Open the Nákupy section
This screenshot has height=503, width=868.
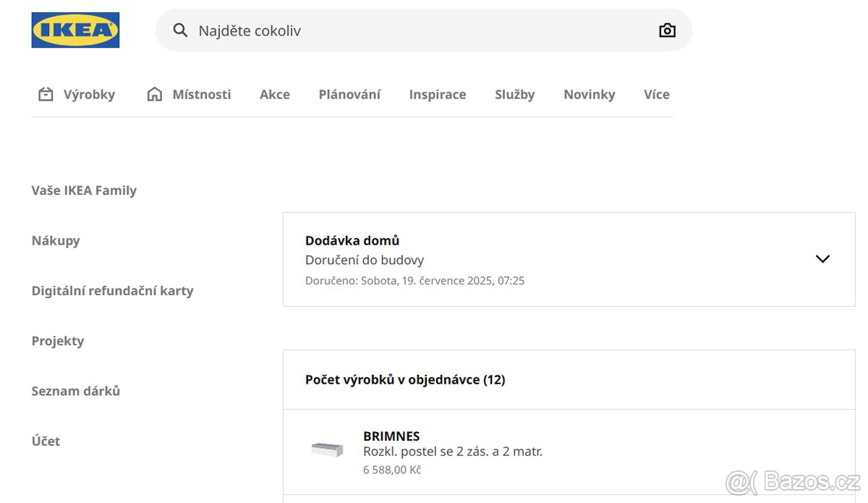(x=56, y=240)
